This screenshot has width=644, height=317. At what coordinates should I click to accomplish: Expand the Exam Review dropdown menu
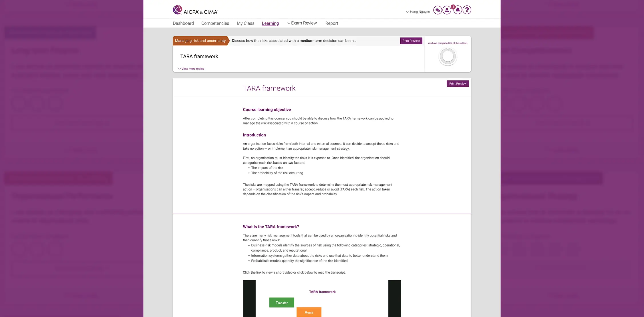pyautogui.click(x=302, y=23)
